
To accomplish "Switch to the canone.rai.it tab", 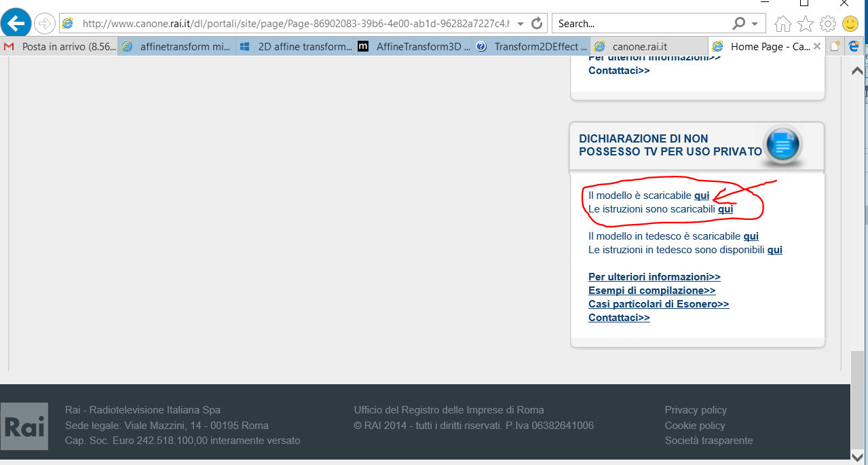I will tap(639, 47).
